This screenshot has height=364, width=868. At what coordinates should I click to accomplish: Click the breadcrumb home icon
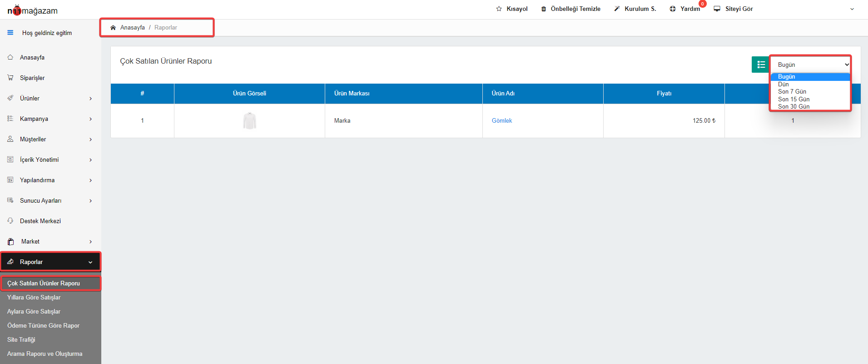pos(113,28)
